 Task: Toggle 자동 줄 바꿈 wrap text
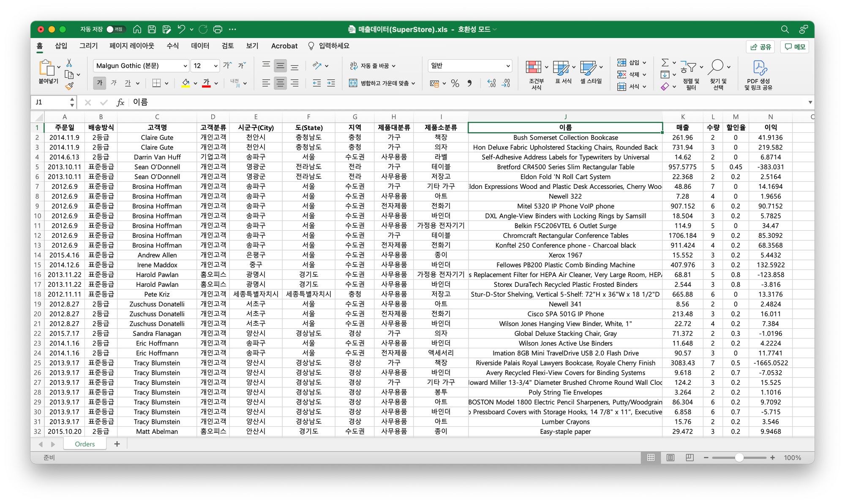pos(373,65)
